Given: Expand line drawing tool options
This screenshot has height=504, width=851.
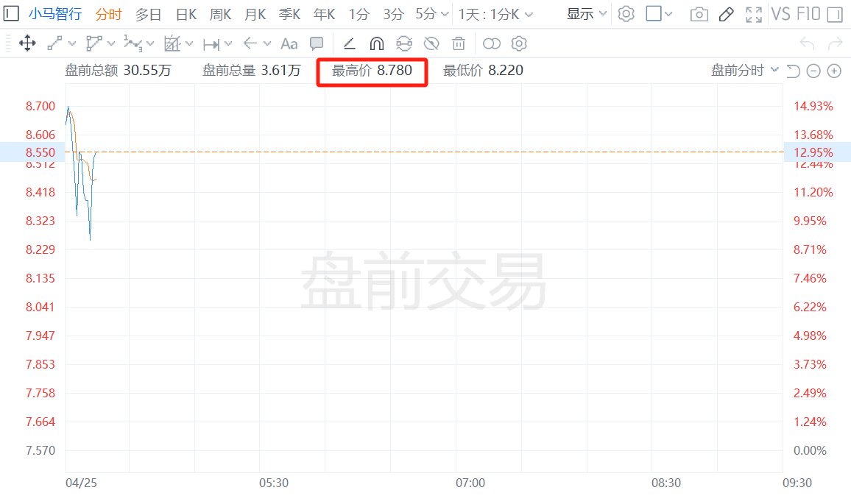Looking at the screenshot, I should (x=72, y=43).
